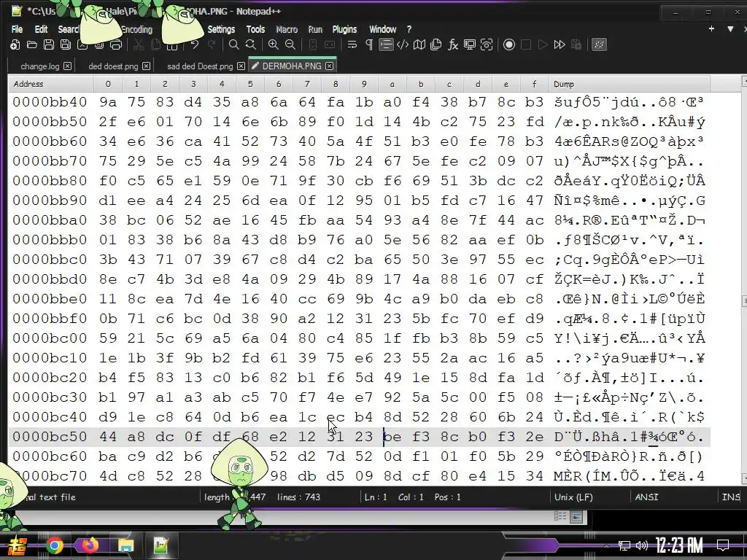Click the Dump column header

[x=629, y=84]
